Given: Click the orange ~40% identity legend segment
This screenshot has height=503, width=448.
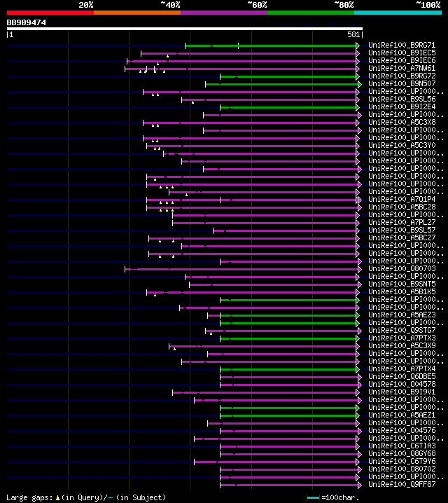Looking at the screenshot, I should point(137,13).
